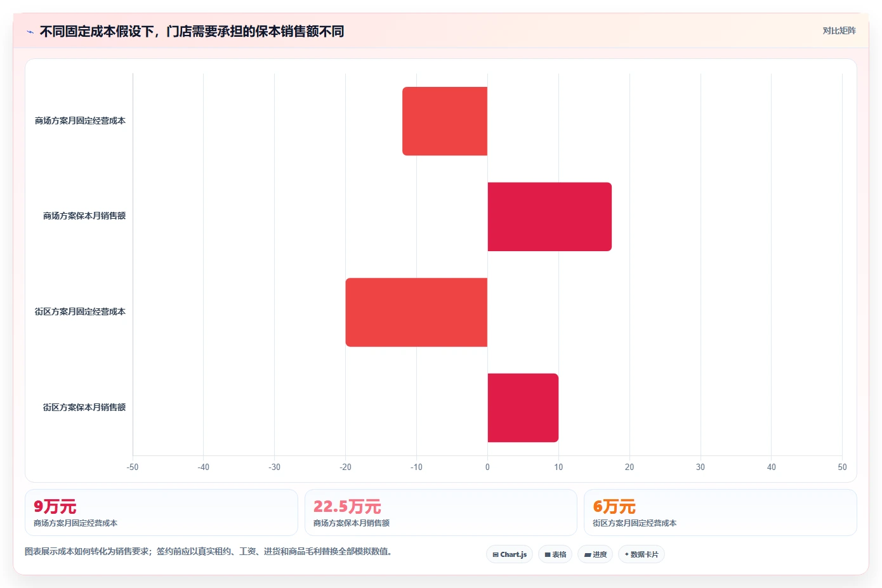Click the 对比矩阵 label in header
Screen dimensions: 882x588
tap(839, 30)
